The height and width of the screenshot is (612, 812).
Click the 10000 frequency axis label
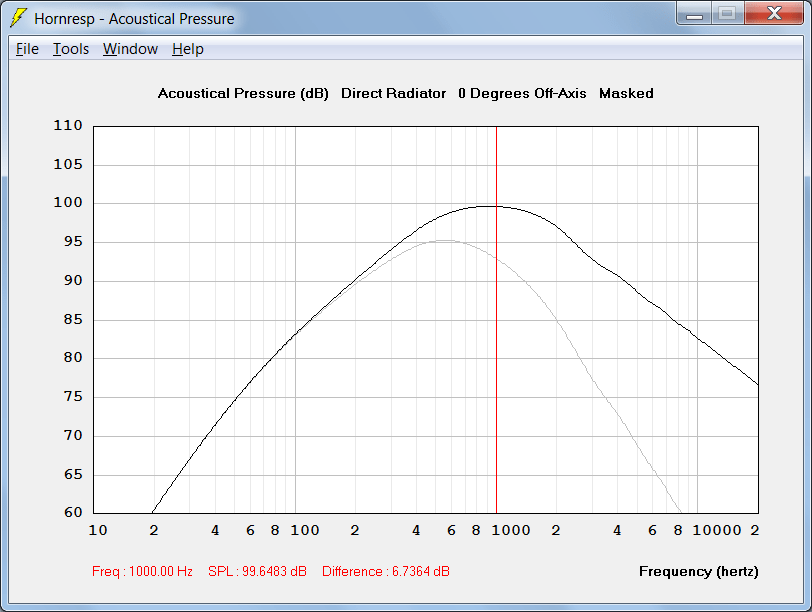click(x=717, y=530)
